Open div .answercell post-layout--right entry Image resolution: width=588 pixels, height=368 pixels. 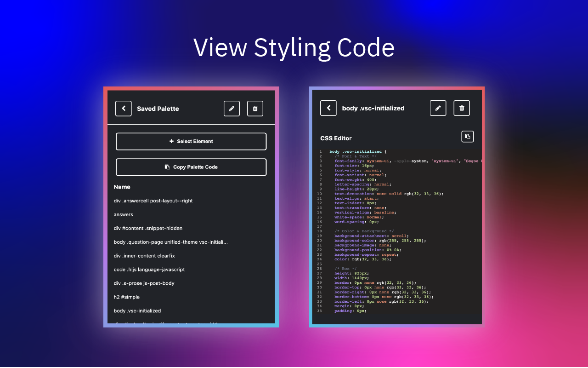coord(153,201)
